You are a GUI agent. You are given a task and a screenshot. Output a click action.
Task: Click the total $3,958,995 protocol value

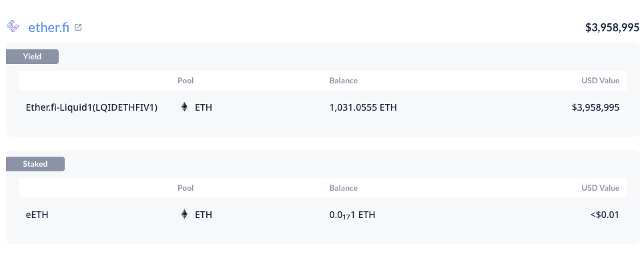tap(613, 27)
